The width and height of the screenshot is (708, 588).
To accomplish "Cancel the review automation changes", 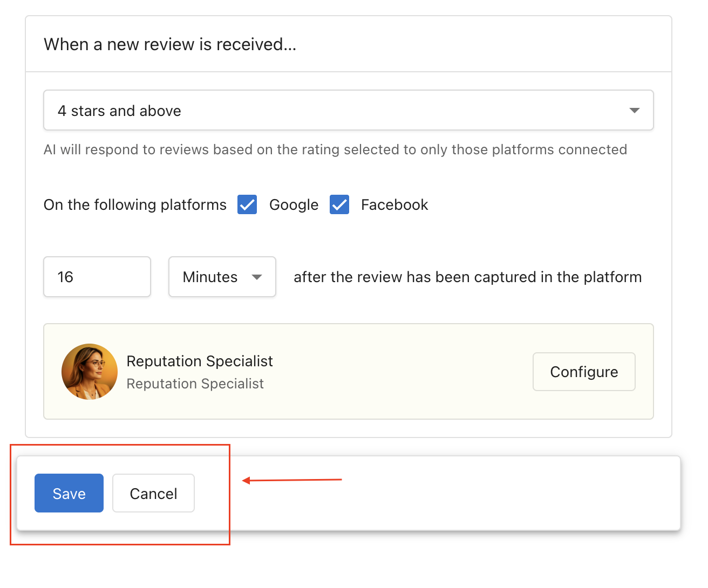I will click(153, 493).
